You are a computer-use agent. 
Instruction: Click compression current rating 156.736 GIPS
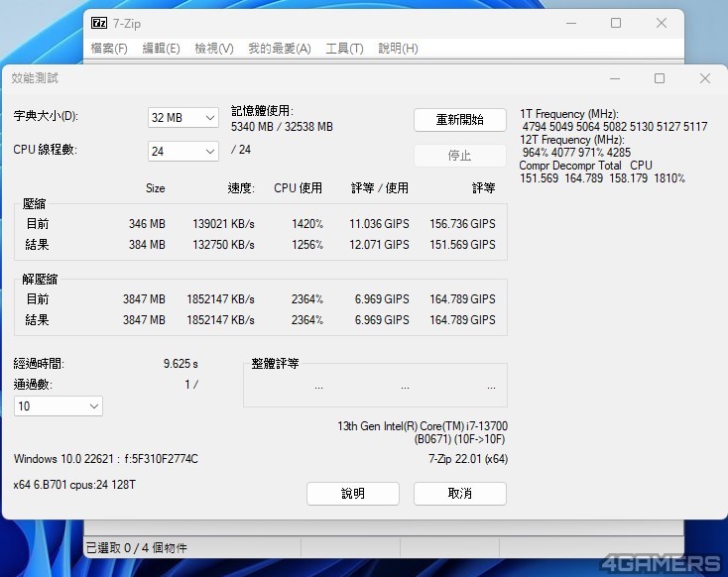pos(462,224)
